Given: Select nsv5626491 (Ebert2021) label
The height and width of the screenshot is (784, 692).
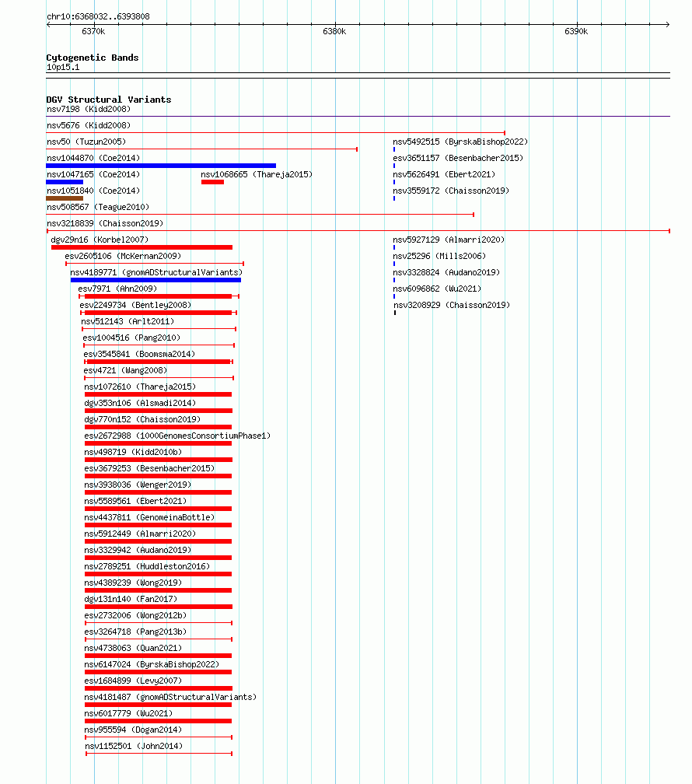Looking at the screenshot, I should 444,174.
